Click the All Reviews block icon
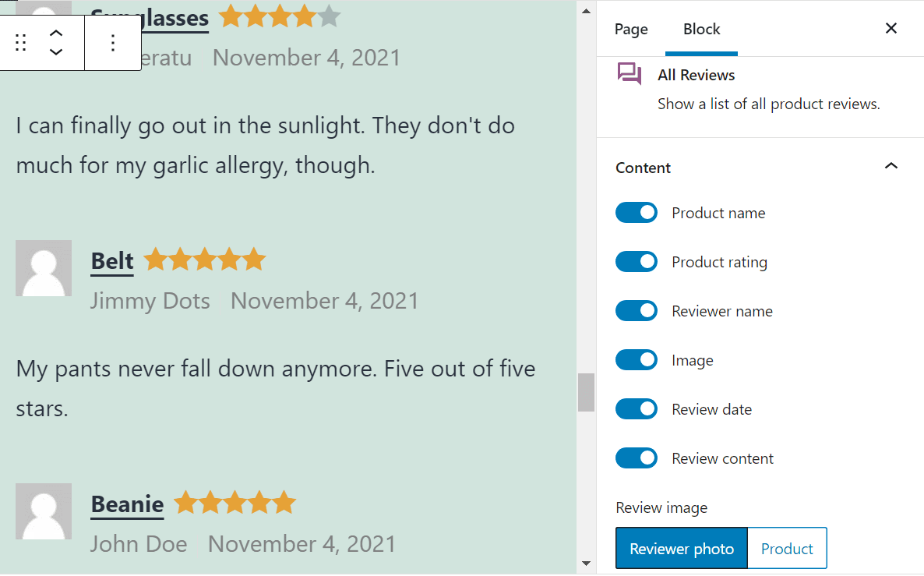Viewport: 924px width, 576px height. click(630, 75)
